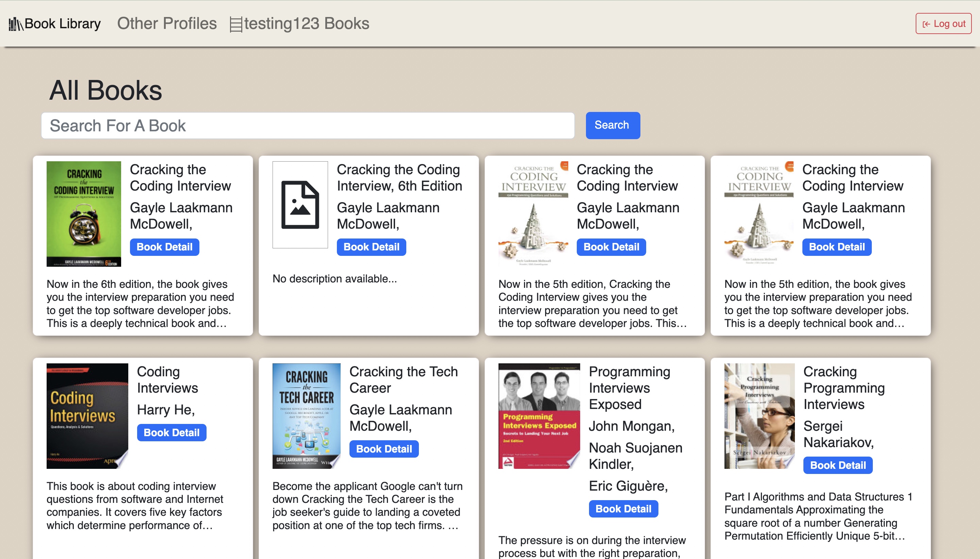Click the list icon beside testing123 Books
The height and width of the screenshot is (559, 980).
pos(236,24)
